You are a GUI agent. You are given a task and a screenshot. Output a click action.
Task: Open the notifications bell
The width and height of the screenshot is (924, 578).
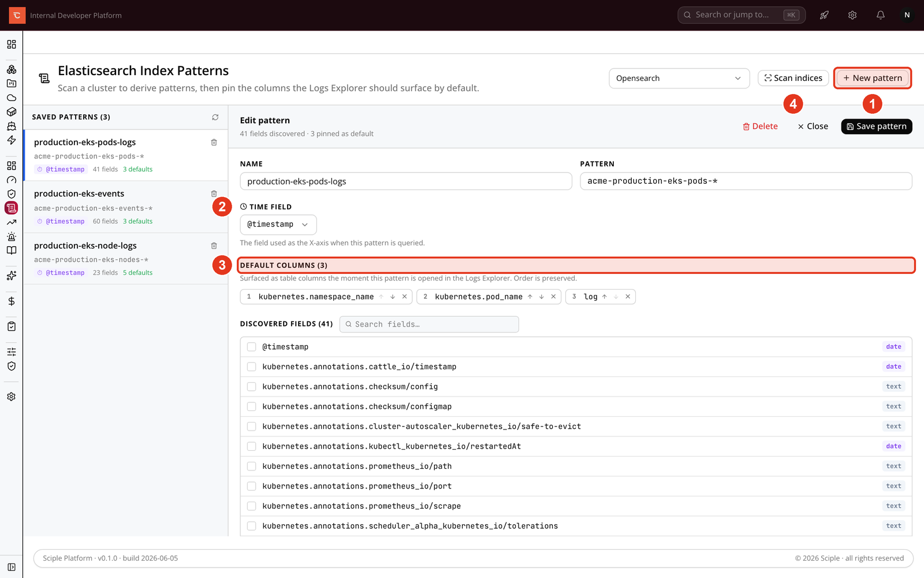click(x=880, y=15)
